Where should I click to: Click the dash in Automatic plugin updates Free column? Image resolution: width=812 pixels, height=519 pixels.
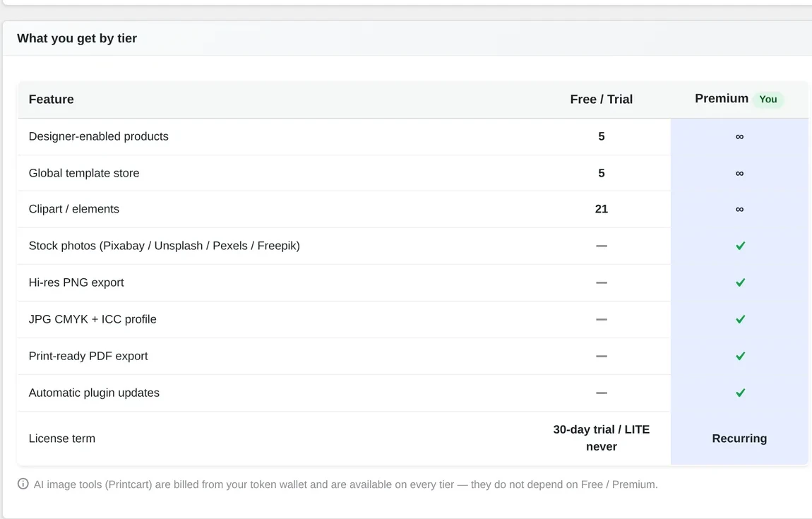601,393
